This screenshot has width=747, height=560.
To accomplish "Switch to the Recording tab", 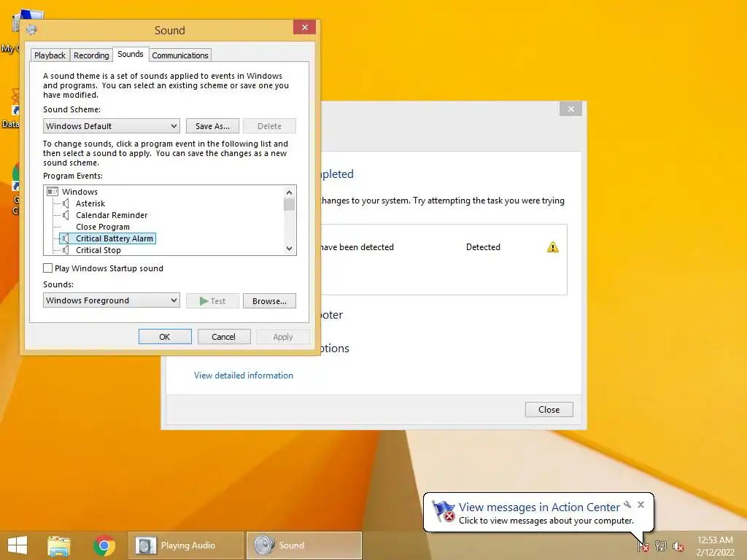I will 91,55.
